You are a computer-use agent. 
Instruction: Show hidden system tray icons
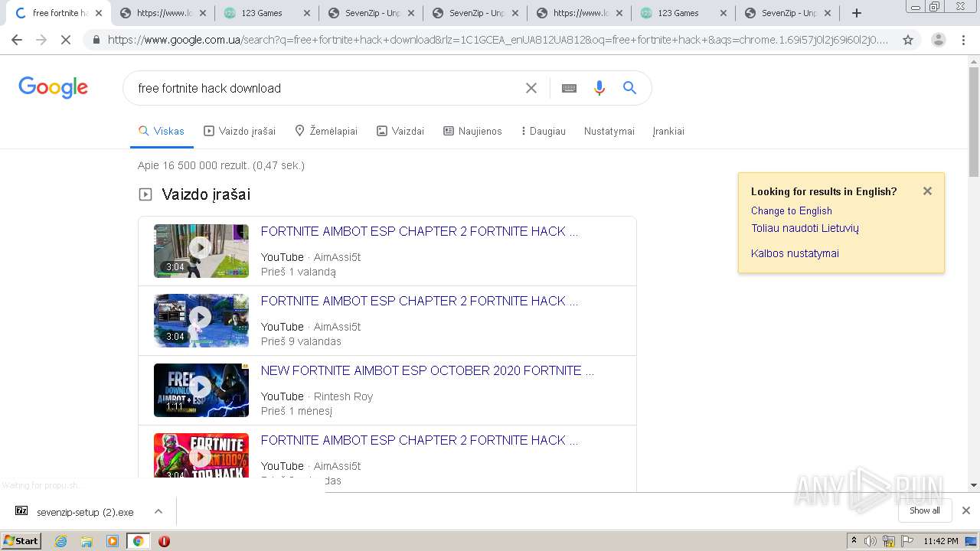point(854,541)
